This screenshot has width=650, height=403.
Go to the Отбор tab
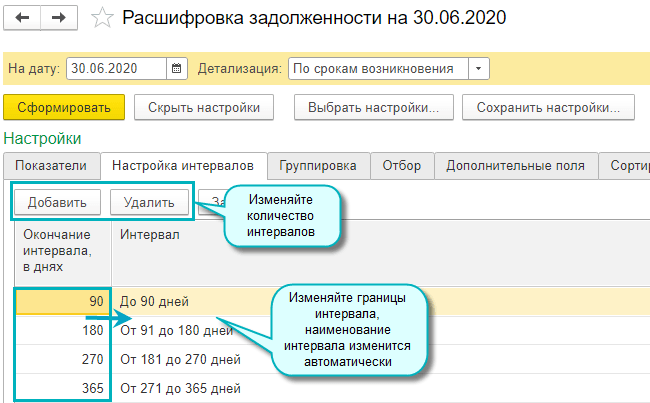coord(402,166)
